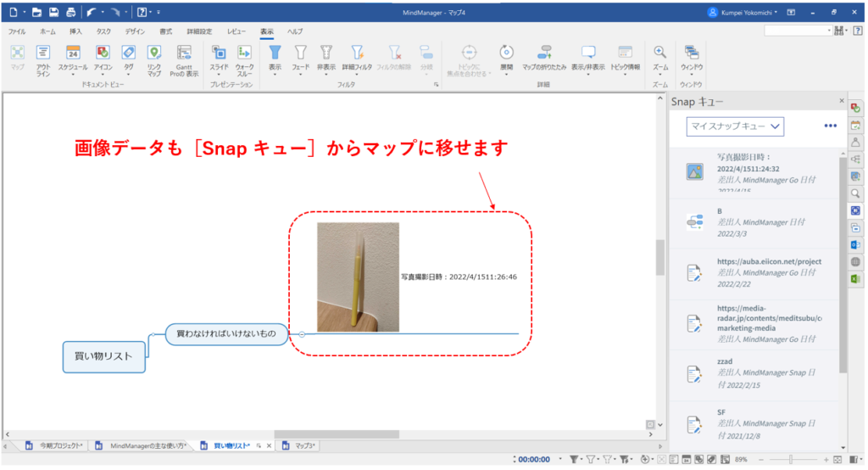Screen dimensions: 868x470
Task: Start the ウォークスルー walkthrough
Action: coord(244,60)
